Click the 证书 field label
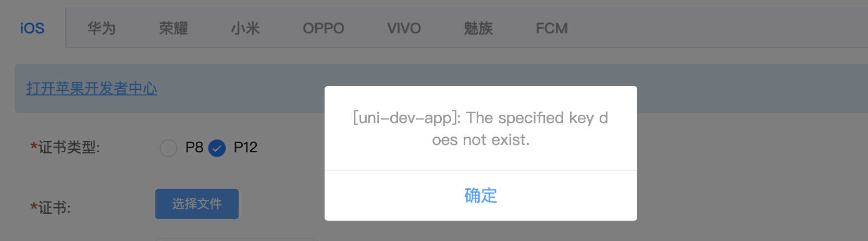The width and height of the screenshot is (868, 241). (51, 208)
